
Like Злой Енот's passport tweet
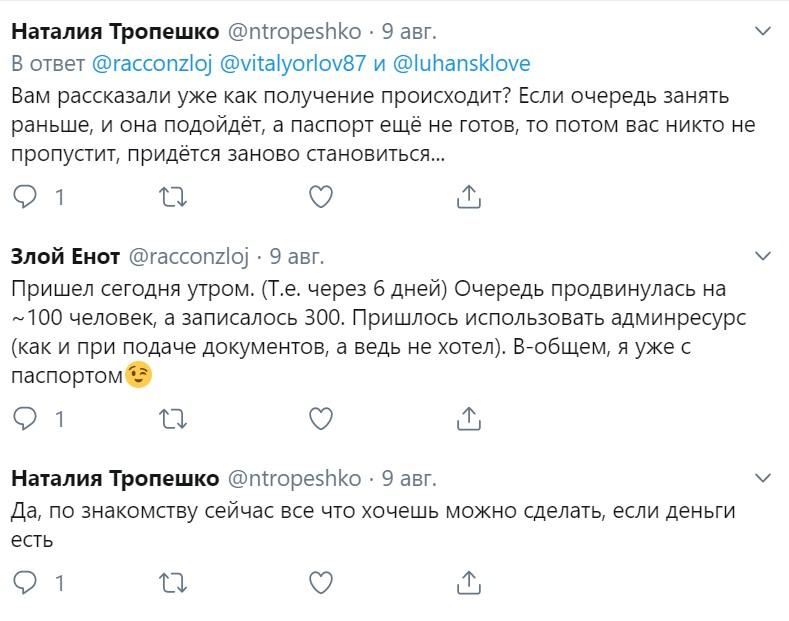tap(320, 419)
